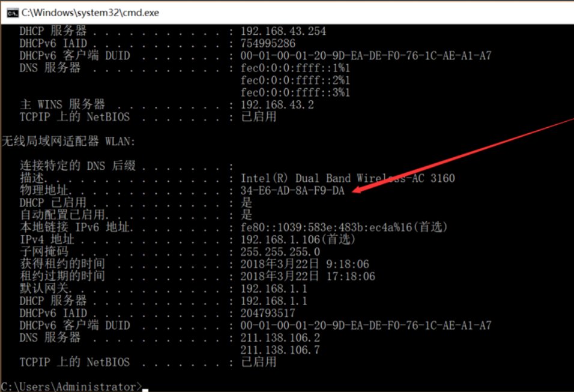Viewport: 574px width, 392px height.
Task: Click the 默认网关 value 192.168.1.1
Action: [274, 289]
